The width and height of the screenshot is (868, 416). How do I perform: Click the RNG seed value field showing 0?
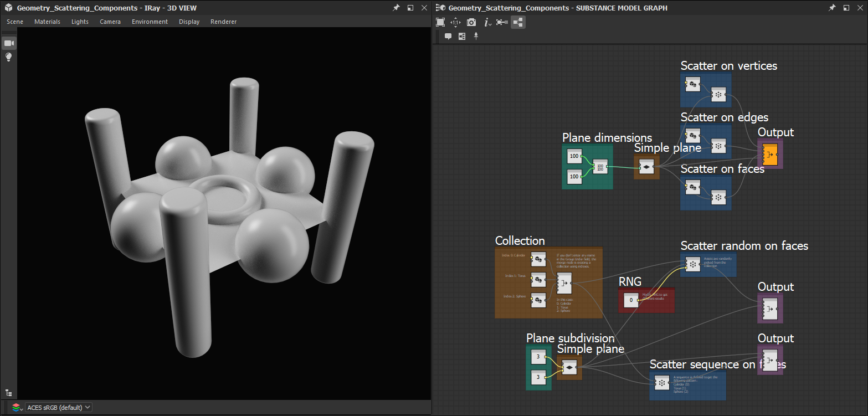tap(630, 300)
